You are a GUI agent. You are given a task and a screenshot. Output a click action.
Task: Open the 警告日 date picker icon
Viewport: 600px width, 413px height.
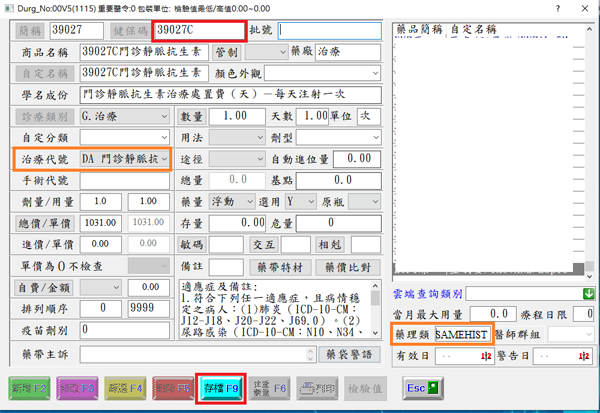(x=582, y=354)
